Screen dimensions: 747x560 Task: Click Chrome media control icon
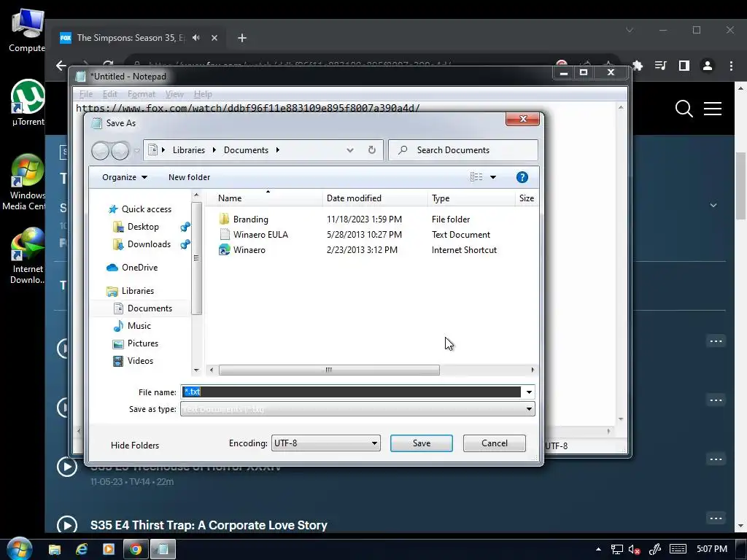pos(661,65)
